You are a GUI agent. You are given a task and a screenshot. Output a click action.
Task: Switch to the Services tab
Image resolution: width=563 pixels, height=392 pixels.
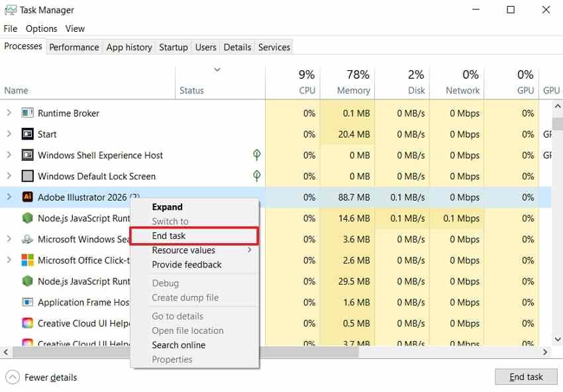pyautogui.click(x=274, y=47)
